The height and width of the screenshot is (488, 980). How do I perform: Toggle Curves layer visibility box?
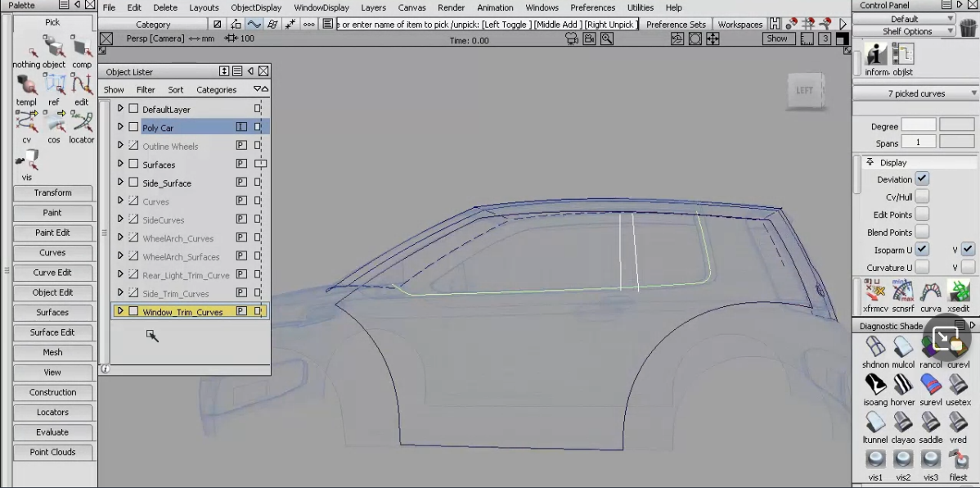133,201
